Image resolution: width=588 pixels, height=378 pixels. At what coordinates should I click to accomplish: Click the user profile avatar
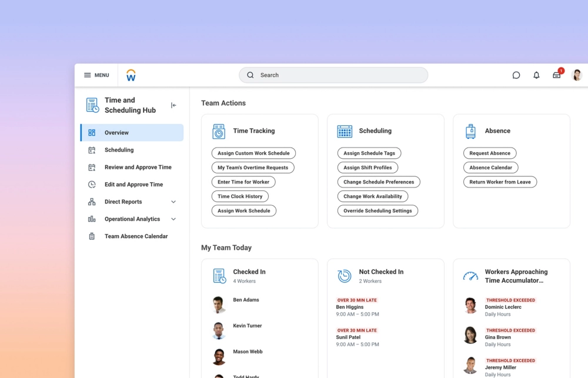tap(577, 75)
